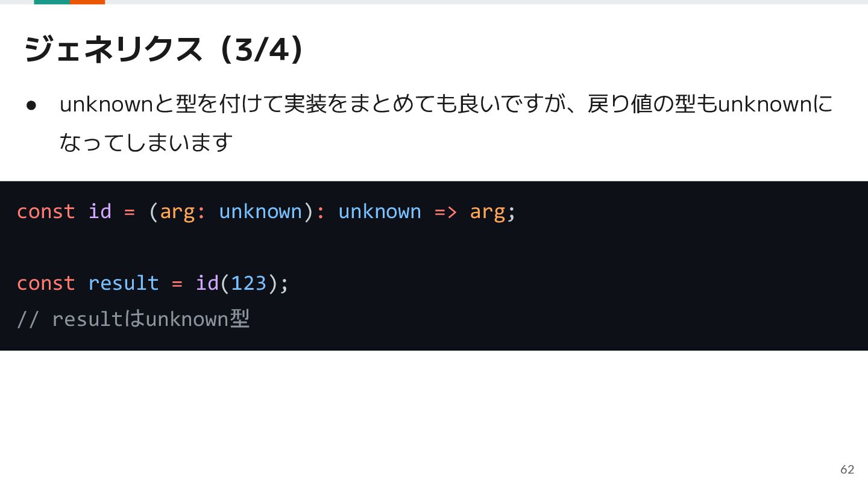This screenshot has height=488, width=868.
Task: Click the teal progress bar segment
Action: (52, 2)
